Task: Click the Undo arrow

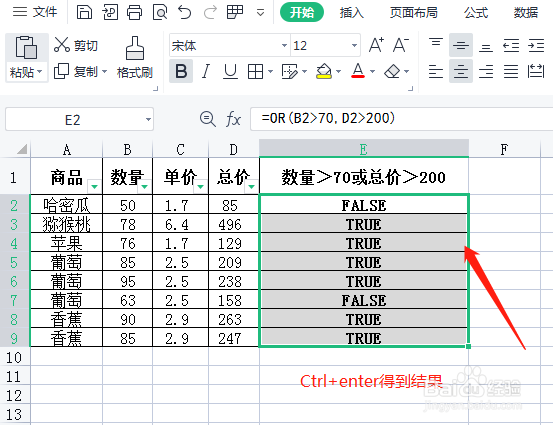Action: pos(184,12)
